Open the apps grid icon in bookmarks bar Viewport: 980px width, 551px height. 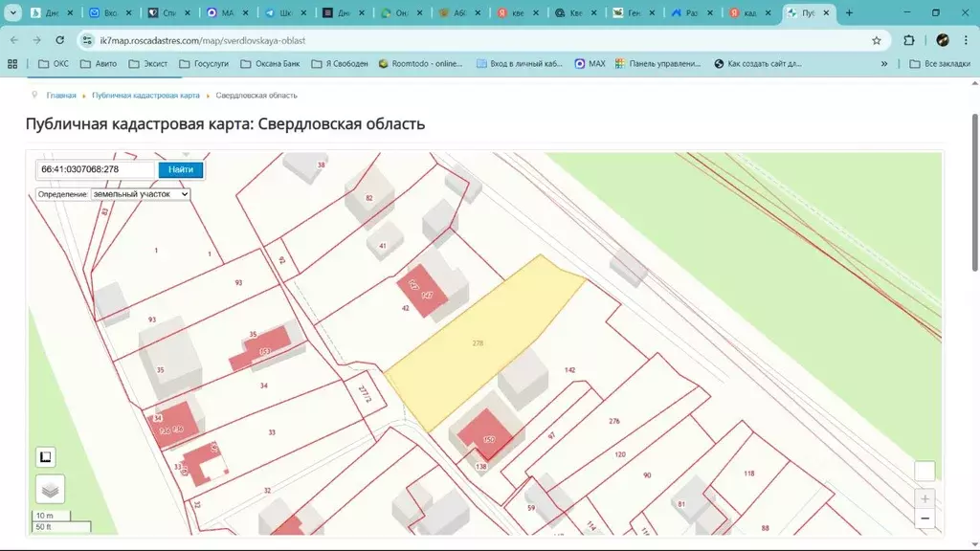click(11, 63)
